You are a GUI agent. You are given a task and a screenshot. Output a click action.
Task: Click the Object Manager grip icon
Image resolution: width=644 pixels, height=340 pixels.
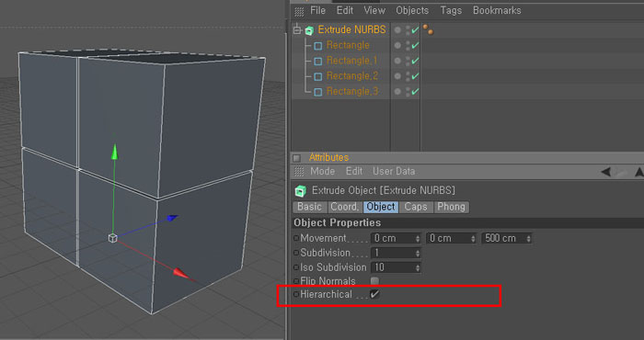(x=299, y=11)
